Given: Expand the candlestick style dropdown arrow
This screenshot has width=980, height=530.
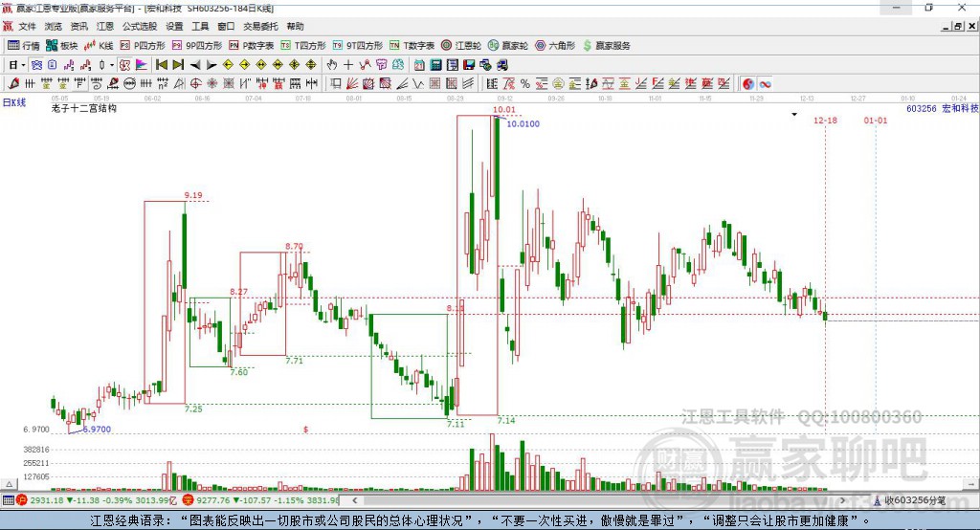Looking at the screenshot, I should (x=112, y=65).
